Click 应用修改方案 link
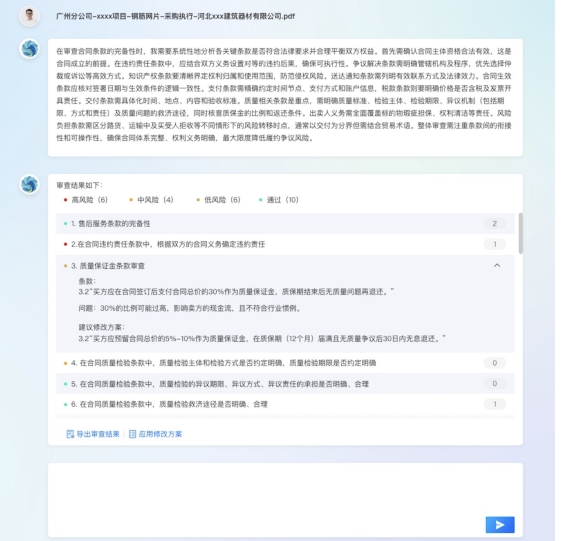563x541 pixels. (x=160, y=434)
